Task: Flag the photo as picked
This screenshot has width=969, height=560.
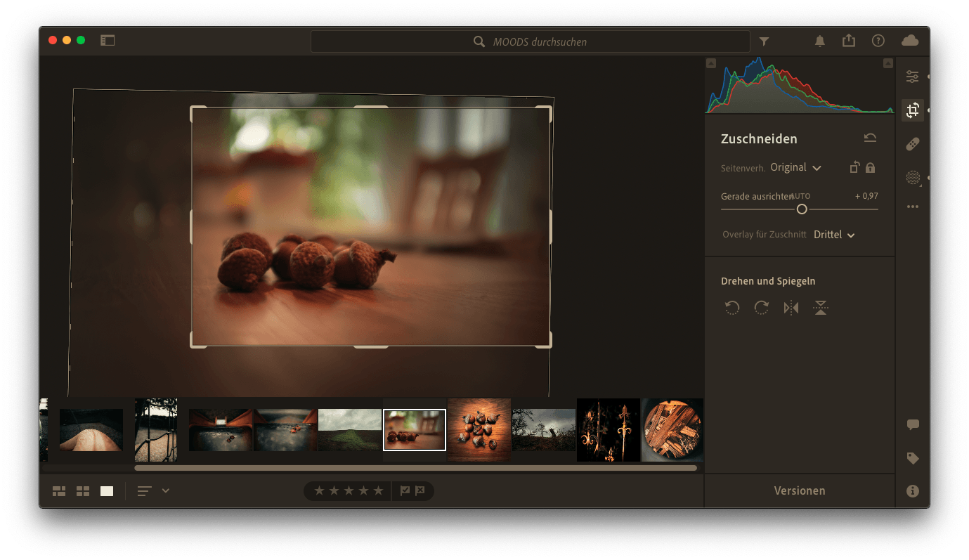Action: [405, 491]
